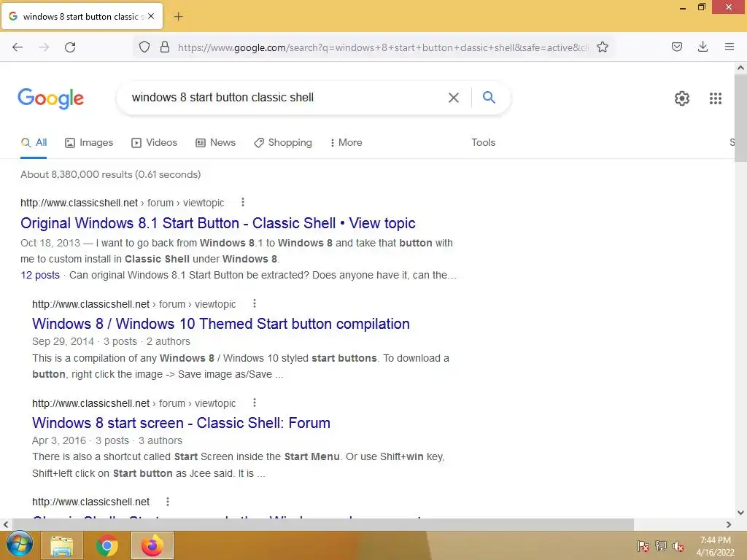Click the scroll down arrow
This screenshot has width=747, height=560.
[x=740, y=513]
